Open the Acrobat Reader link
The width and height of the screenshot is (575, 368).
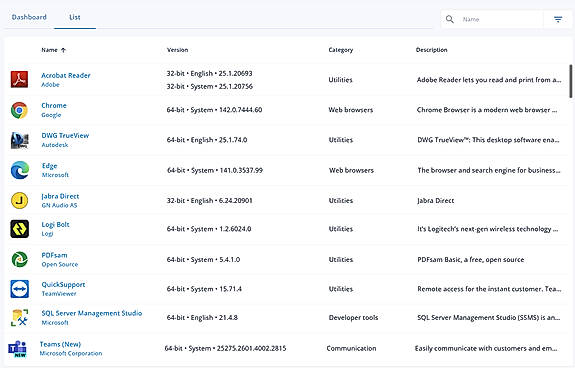(x=66, y=75)
